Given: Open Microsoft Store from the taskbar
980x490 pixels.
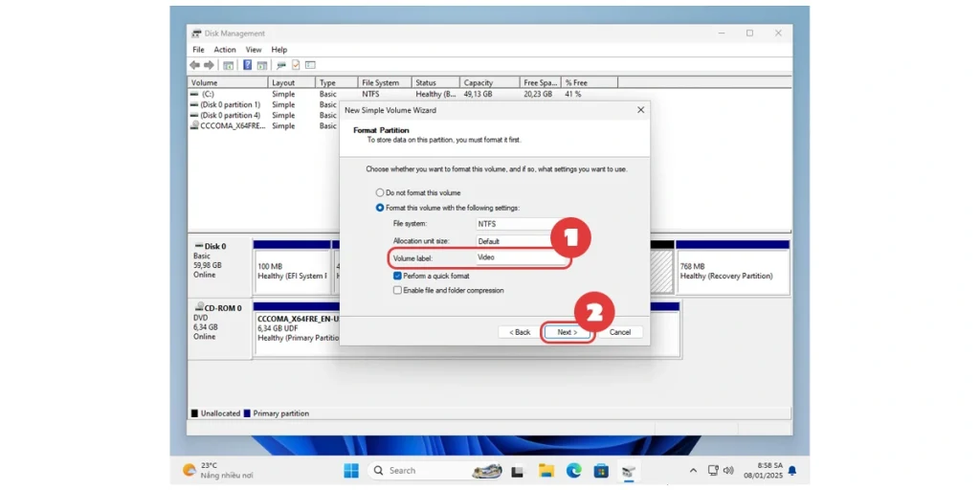Looking at the screenshot, I should click(x=601, y=470).
